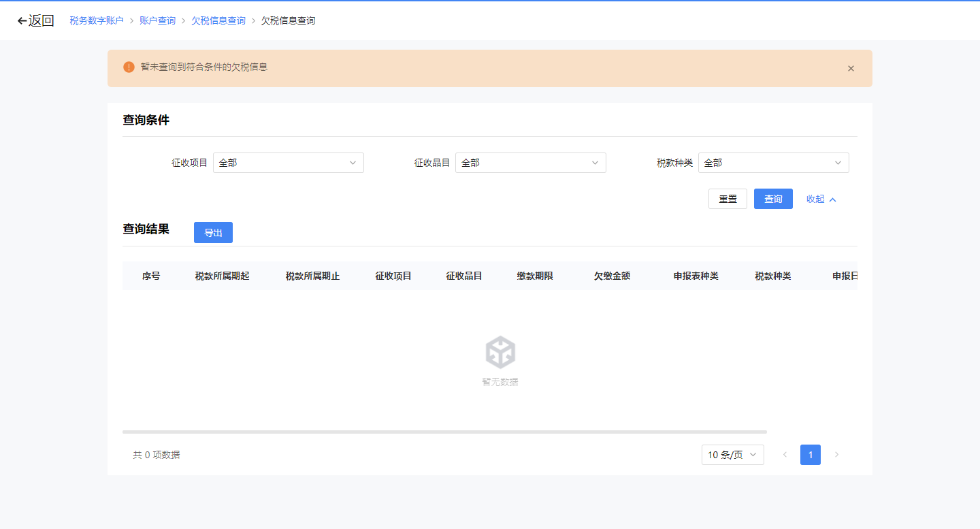980x529 pixels.
Task: Click the empty data box icon
Action: click(x=500, y=353)
